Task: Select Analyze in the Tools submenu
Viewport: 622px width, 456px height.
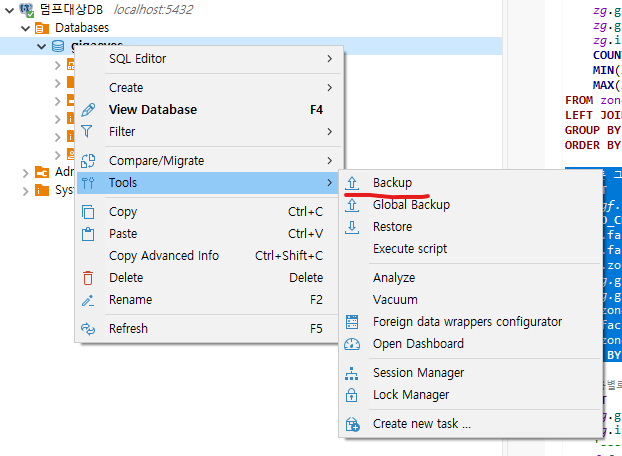Action: point(394,278)
